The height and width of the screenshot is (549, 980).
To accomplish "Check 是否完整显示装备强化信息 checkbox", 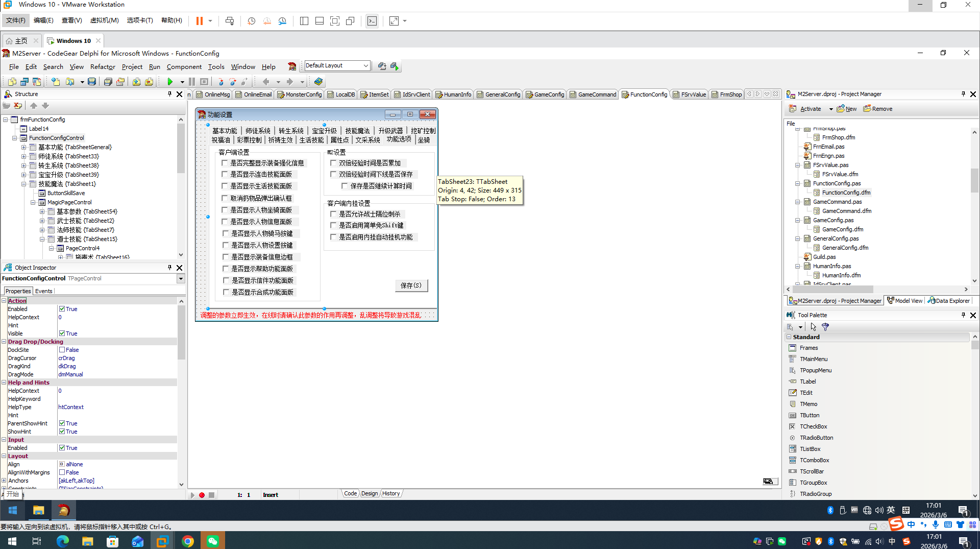I will tap(225, 163).
